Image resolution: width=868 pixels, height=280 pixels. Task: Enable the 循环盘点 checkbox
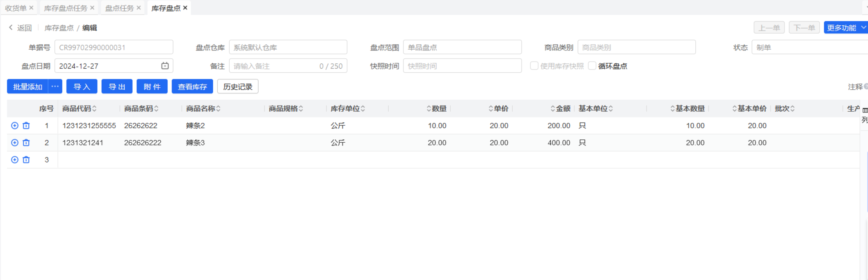pos(592,66)
